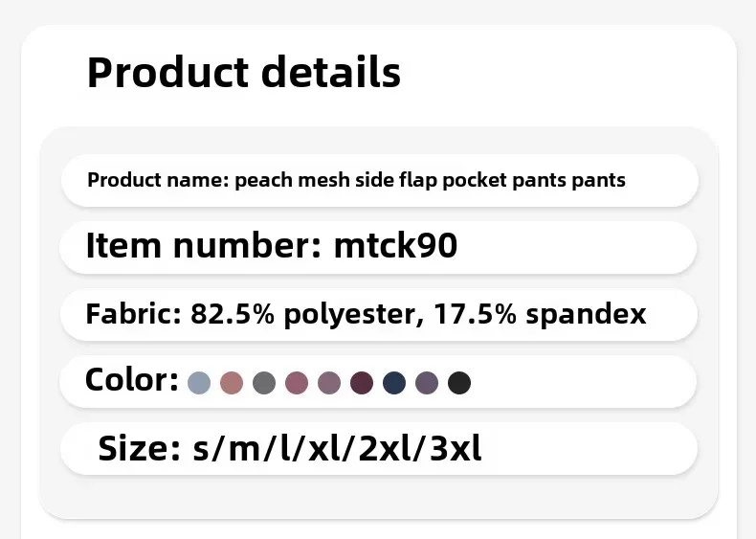Click '82.5% polyester' fabric text

point(303,315)
